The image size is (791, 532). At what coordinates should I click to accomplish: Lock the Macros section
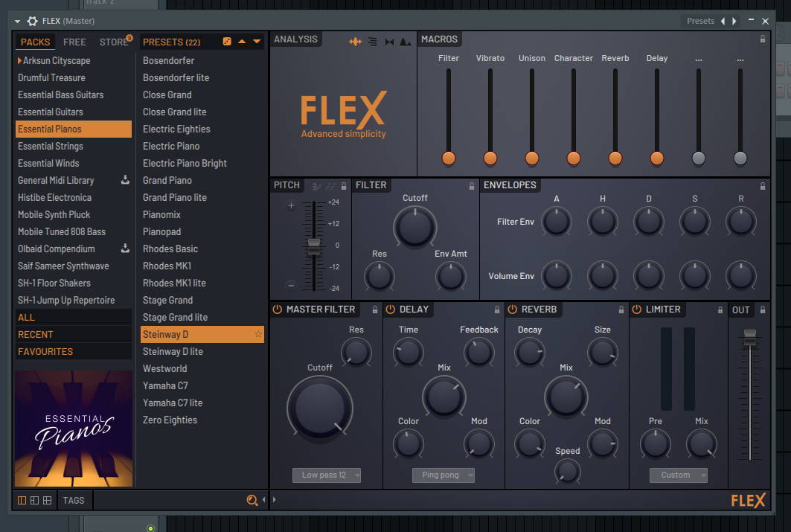763,39
